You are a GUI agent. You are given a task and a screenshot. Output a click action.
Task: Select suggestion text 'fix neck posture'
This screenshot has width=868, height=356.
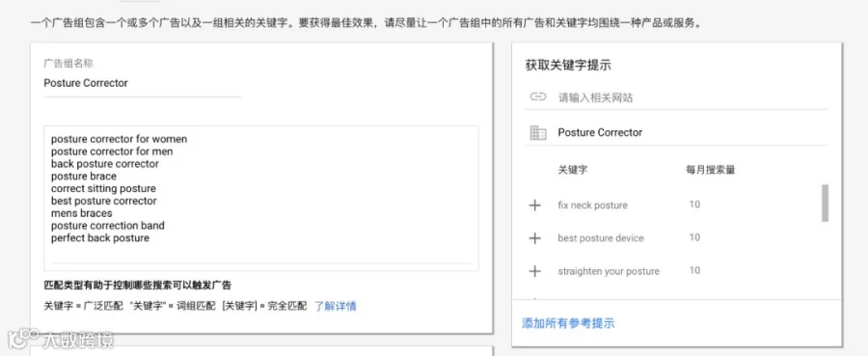pos(593,205)
